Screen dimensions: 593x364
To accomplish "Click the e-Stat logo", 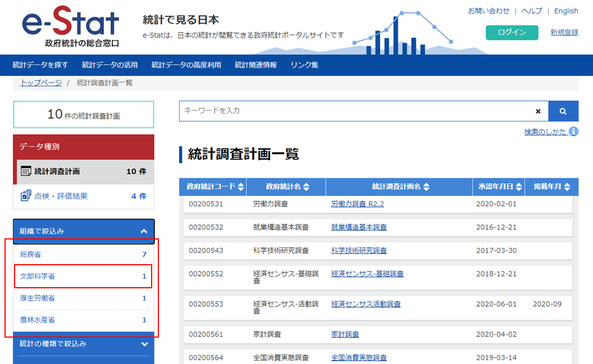I will pyautogui.click(x=71, y=27).
